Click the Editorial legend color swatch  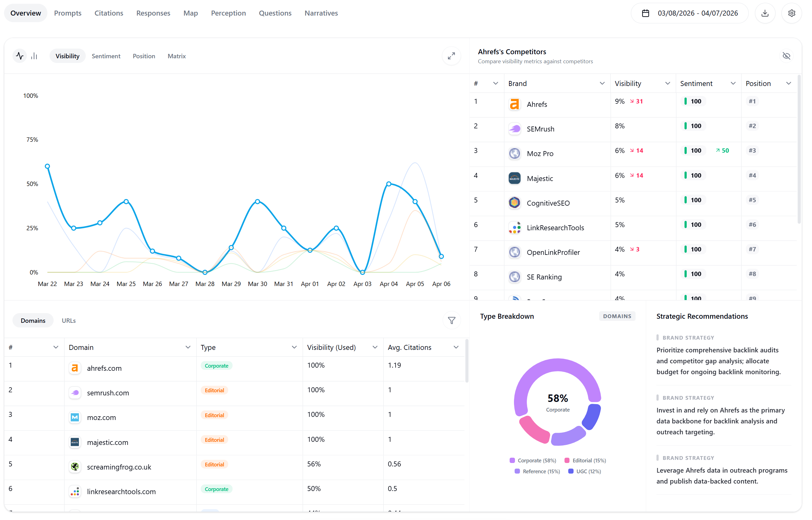[567, 460]
